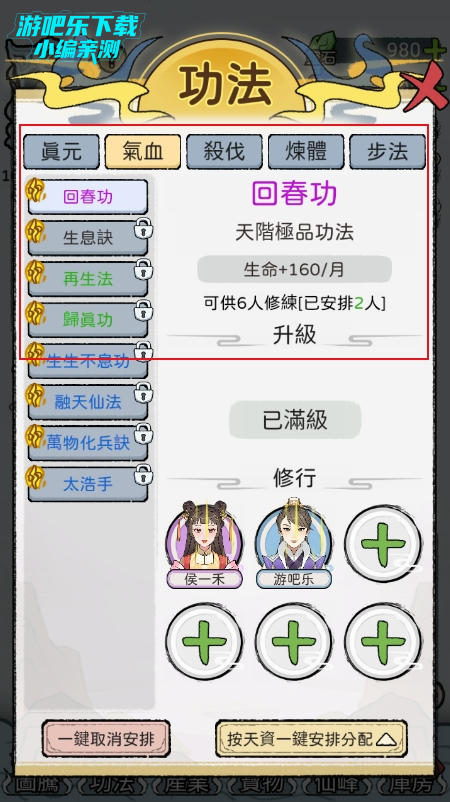Select the 回春功 skill in the list
The width and height of the screenshot is (450, 802).
88,197
